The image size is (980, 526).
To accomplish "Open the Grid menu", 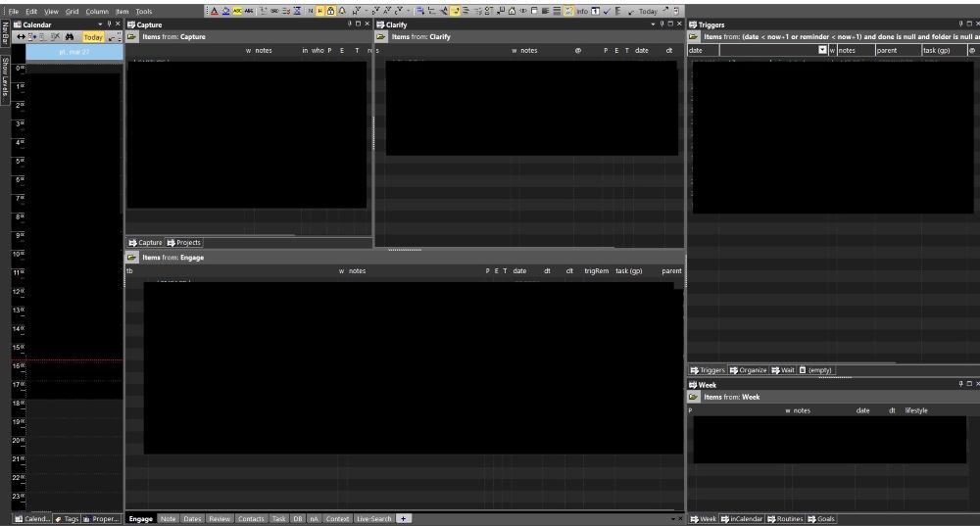I will point(73,11).
